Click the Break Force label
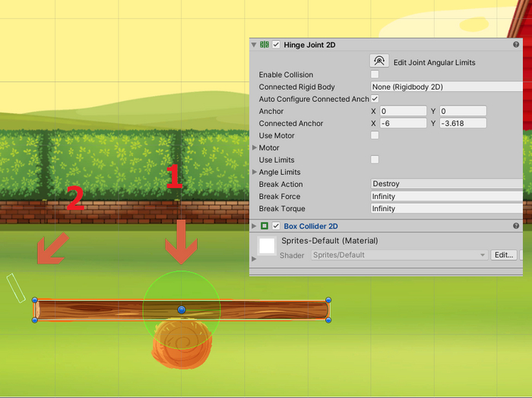Image resolution: width=532 pixels, height=398 pixels. (x=280, y=196)
